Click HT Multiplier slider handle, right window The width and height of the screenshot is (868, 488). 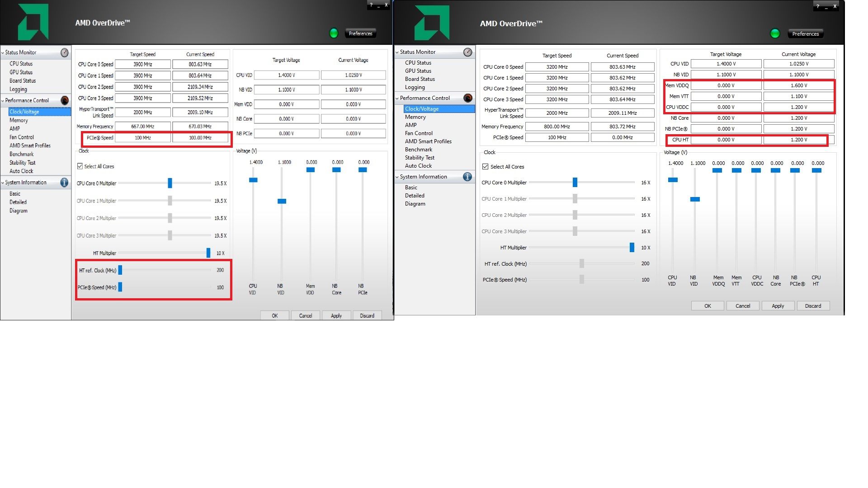click(632, 247)
